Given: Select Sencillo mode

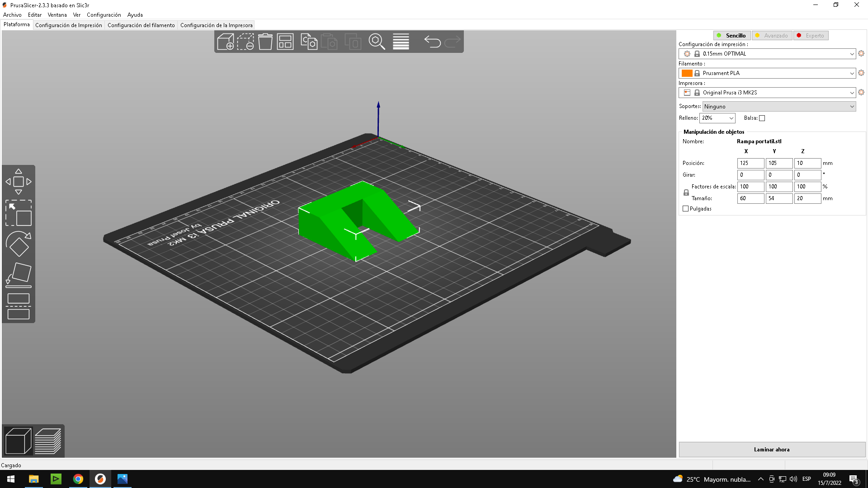Looking at the screenshot, I should coord(732,36).
